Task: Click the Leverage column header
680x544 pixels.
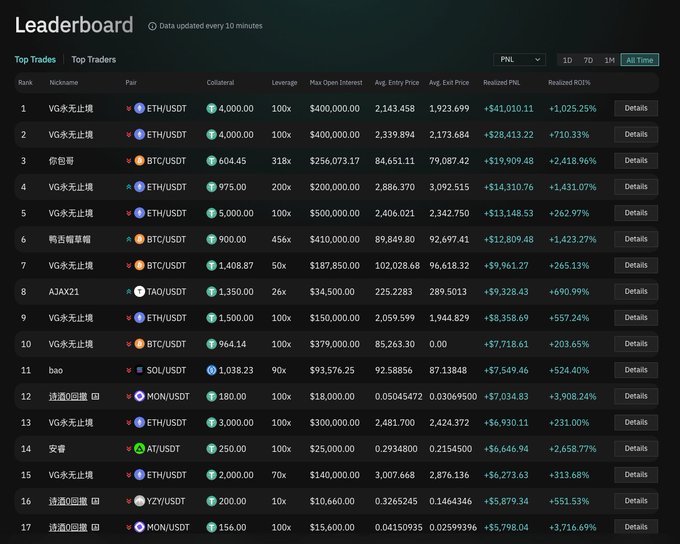Action: [284, 82]
